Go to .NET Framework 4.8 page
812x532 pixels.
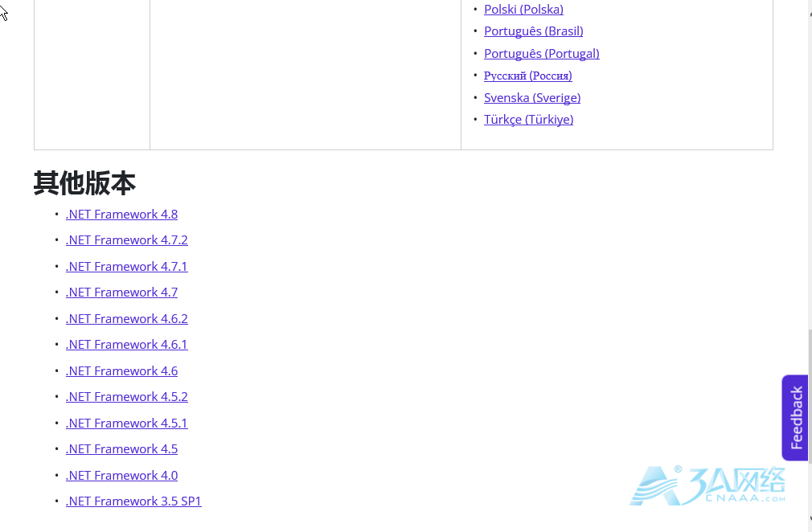pyautogui.click(x=121, y=215)
